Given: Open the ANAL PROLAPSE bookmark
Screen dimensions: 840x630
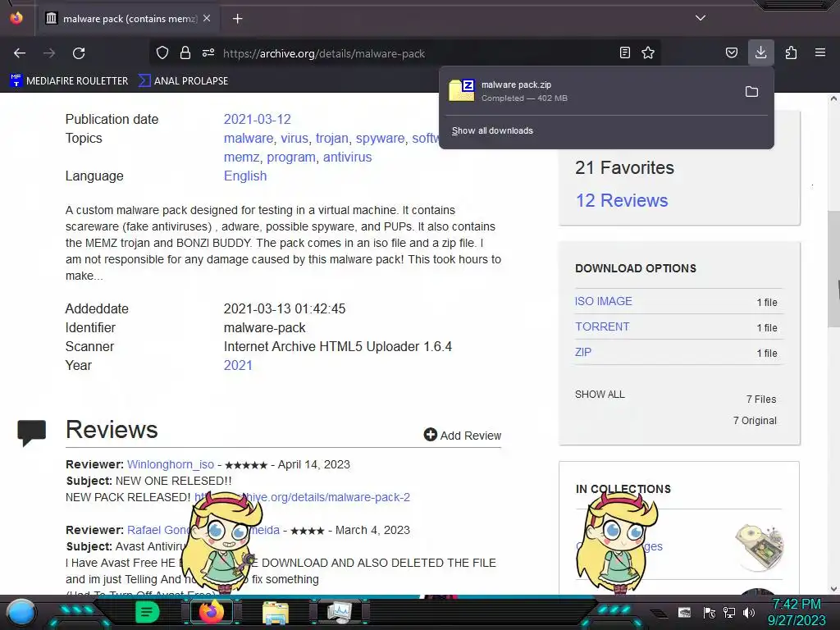Looking at the screenshot, I should click(x=183, y=81).
